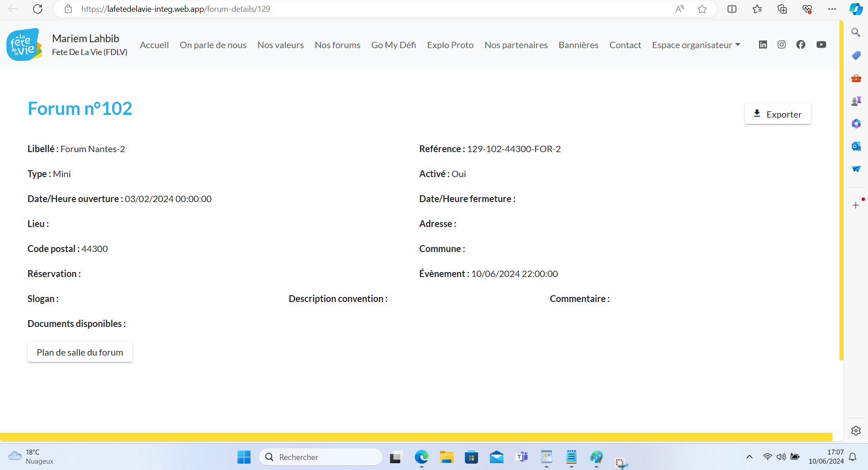
Task: Click the La fête de la vie logo
Action: pyautogui.click(x=25, y=45)
